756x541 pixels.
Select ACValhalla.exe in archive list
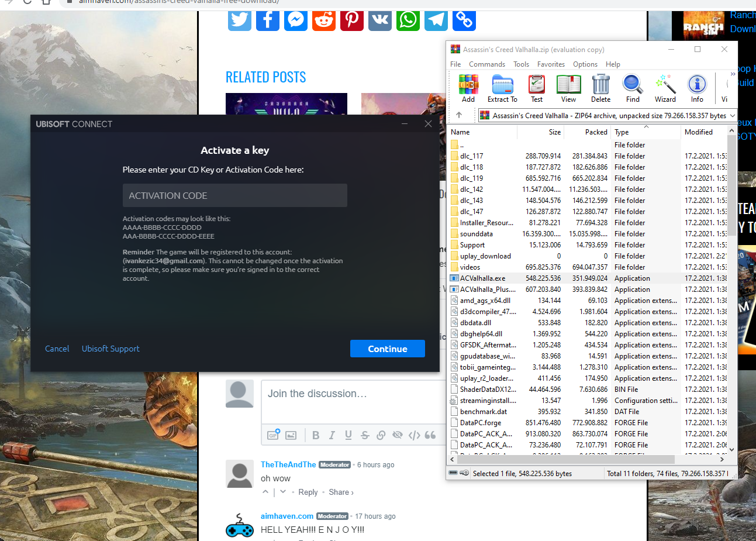tap(588, 278)
